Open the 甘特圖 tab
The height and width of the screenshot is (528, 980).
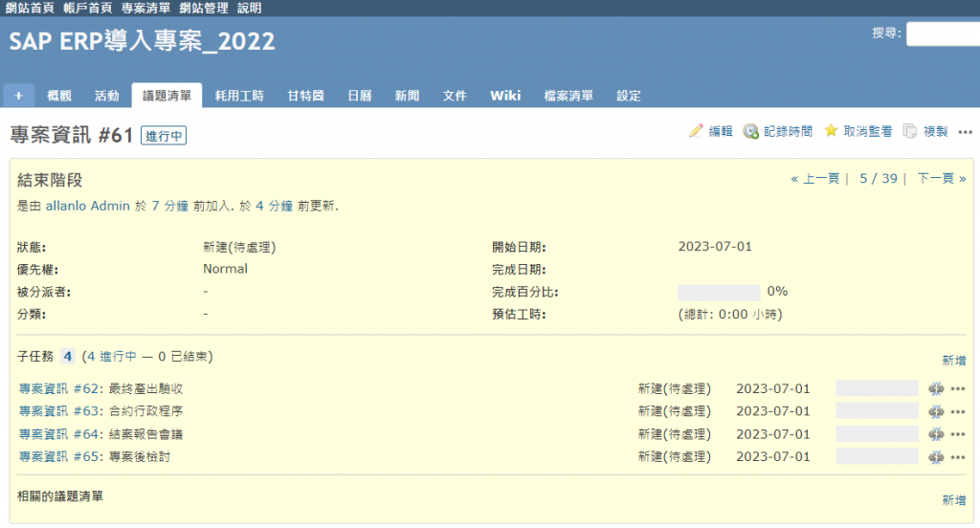pos(305,96)
